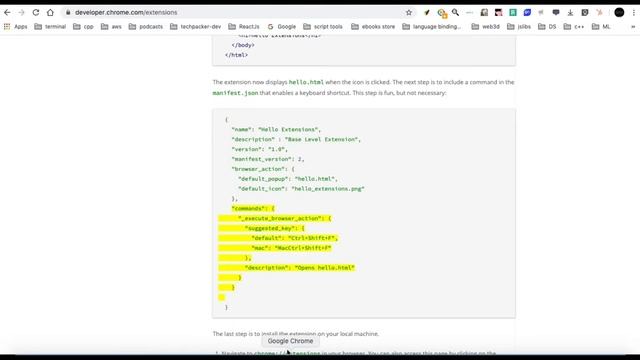Focus the developer.chrome.com address bar
640x360 pixels.
tap(237, 13)
